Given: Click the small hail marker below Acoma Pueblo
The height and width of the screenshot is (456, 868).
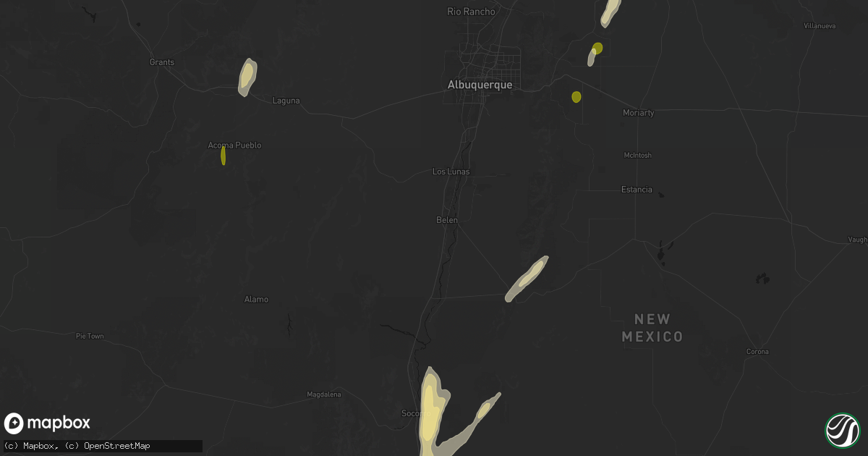Looking at the screenshot, I should pyautogui.click(x=223, y=156).
